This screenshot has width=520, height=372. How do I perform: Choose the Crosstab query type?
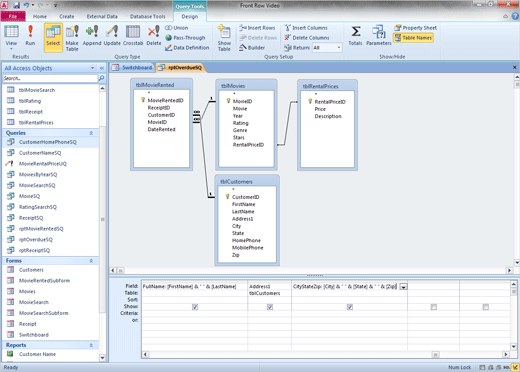coord(133,35)
